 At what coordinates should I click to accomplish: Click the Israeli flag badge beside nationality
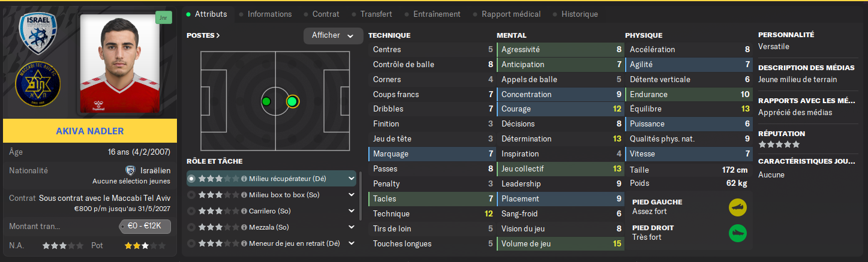pyautogui.click(x=130, y=170)
